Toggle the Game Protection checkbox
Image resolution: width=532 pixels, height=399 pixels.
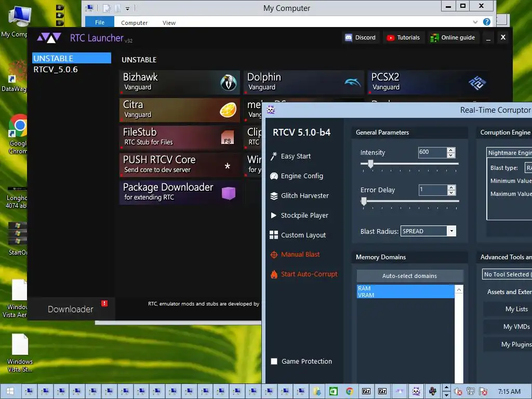point(274,362)
